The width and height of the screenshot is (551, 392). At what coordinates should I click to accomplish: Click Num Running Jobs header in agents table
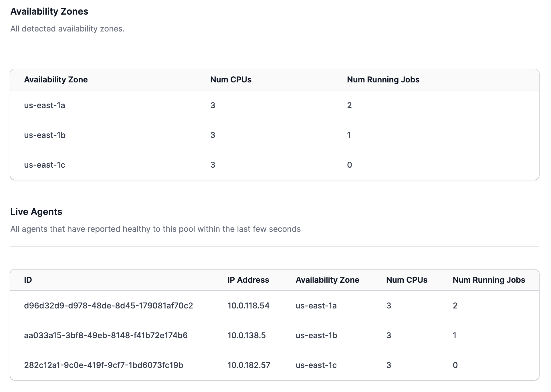[x=489, y=280]
